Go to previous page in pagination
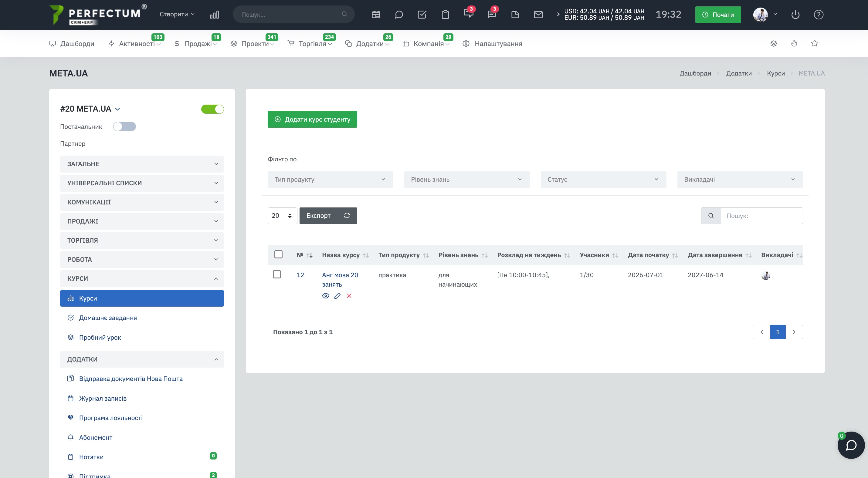The width and height of the screenshot is (868, 478). point(761,332)
